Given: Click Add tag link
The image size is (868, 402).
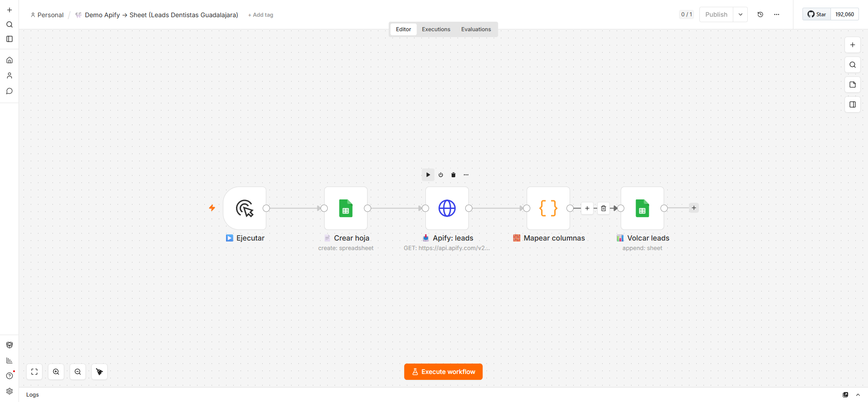Looking at the screenshot, I should pos(261,15).
